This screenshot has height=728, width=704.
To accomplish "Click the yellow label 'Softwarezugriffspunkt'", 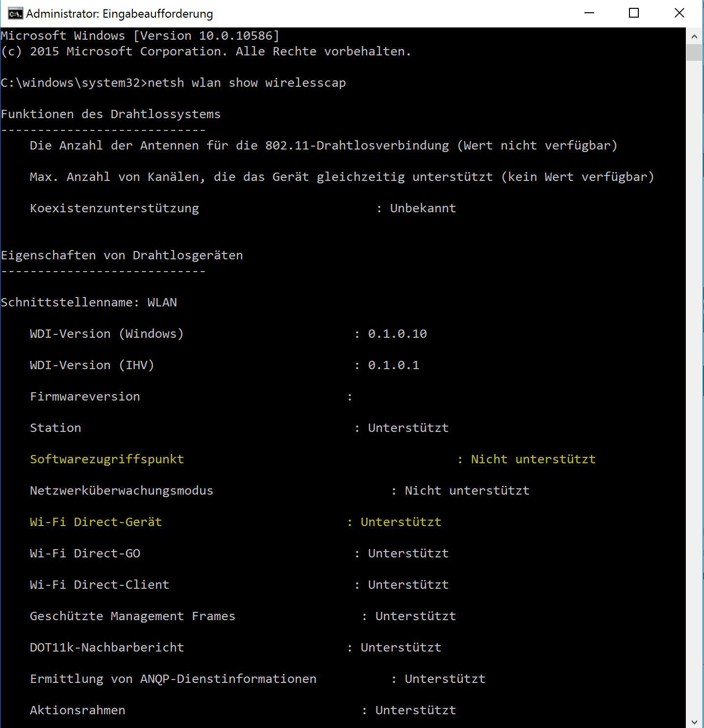I will tap(107, 459).
